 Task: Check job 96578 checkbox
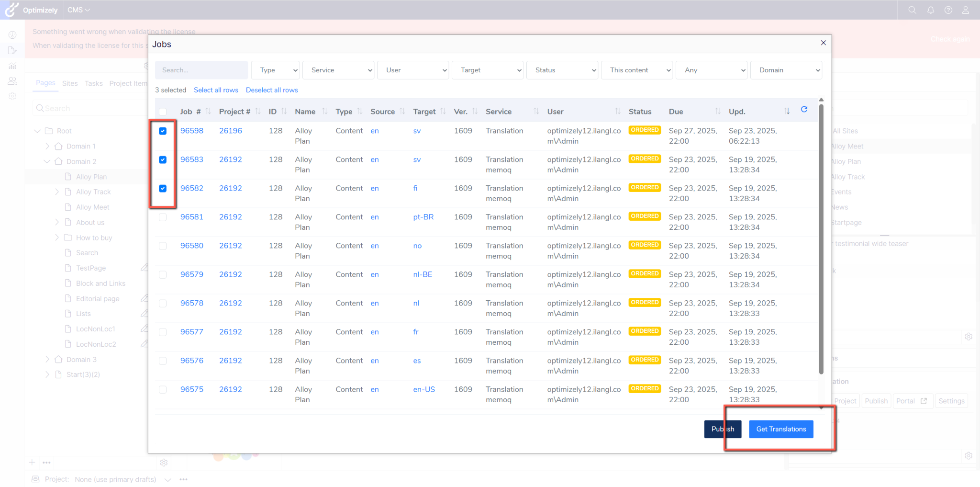click(163, 303)
